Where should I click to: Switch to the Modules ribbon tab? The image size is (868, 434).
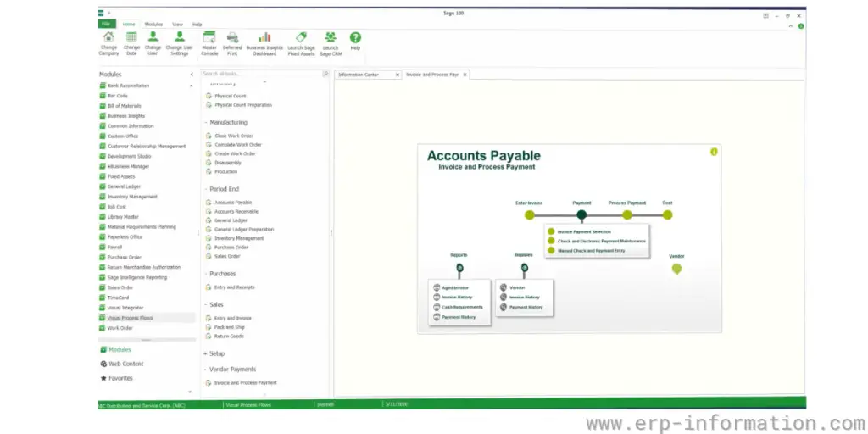(x=153, y=25)
